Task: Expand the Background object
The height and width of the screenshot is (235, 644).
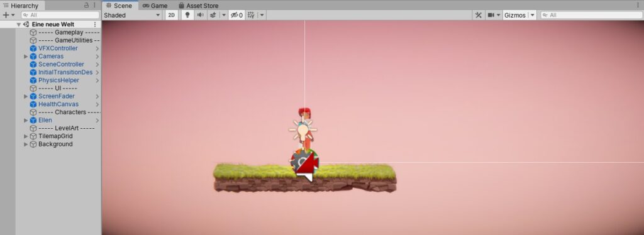Action: [26, 144]
